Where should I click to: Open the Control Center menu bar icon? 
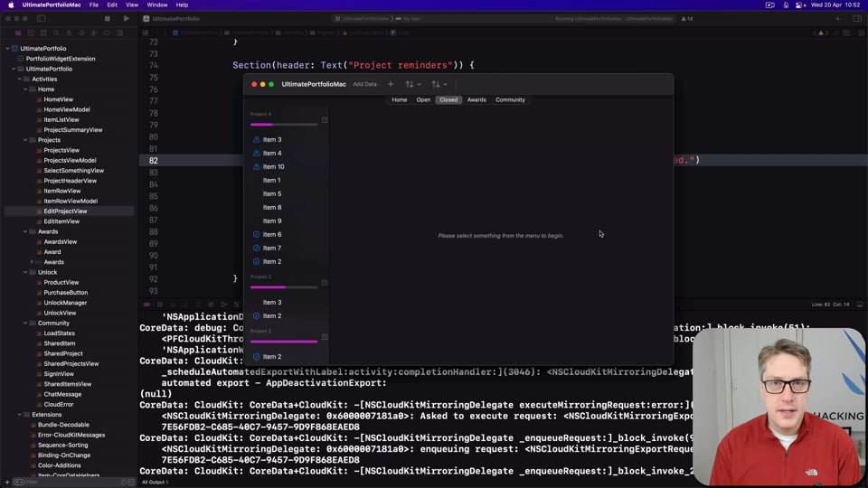coord(800,5)
